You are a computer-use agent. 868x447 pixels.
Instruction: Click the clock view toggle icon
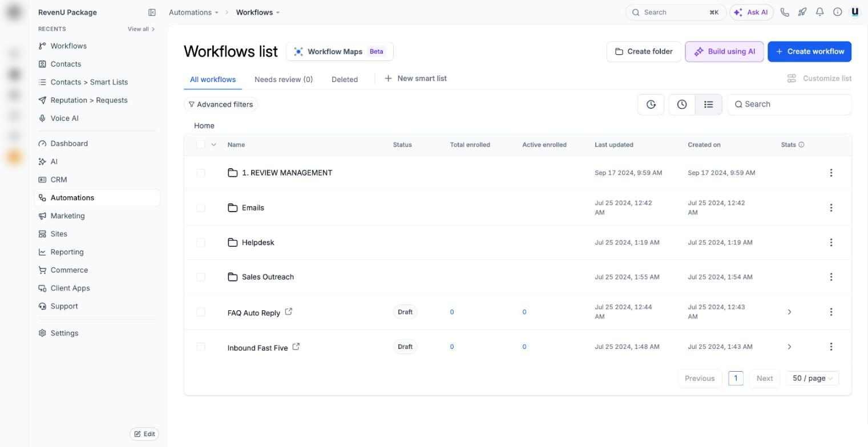click(682, 104)
